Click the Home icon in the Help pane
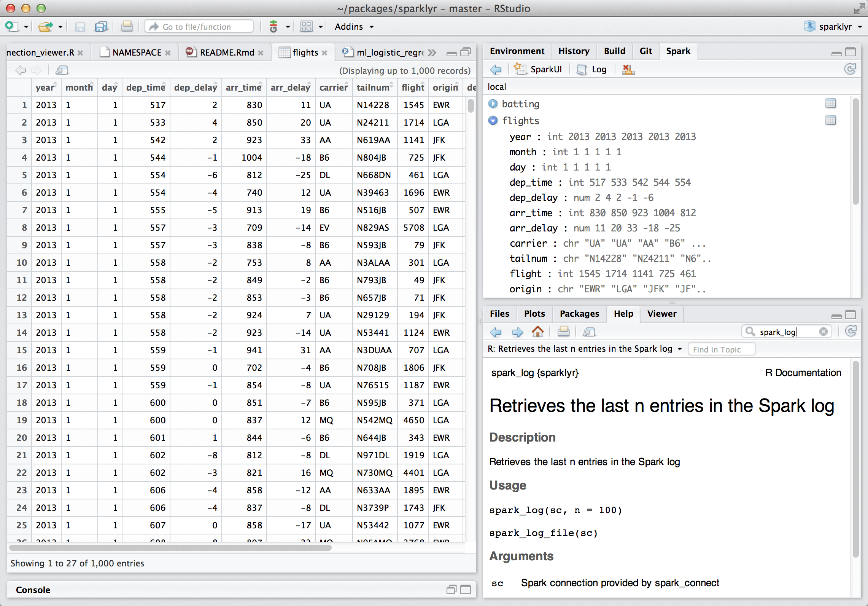 pos(538,332)
